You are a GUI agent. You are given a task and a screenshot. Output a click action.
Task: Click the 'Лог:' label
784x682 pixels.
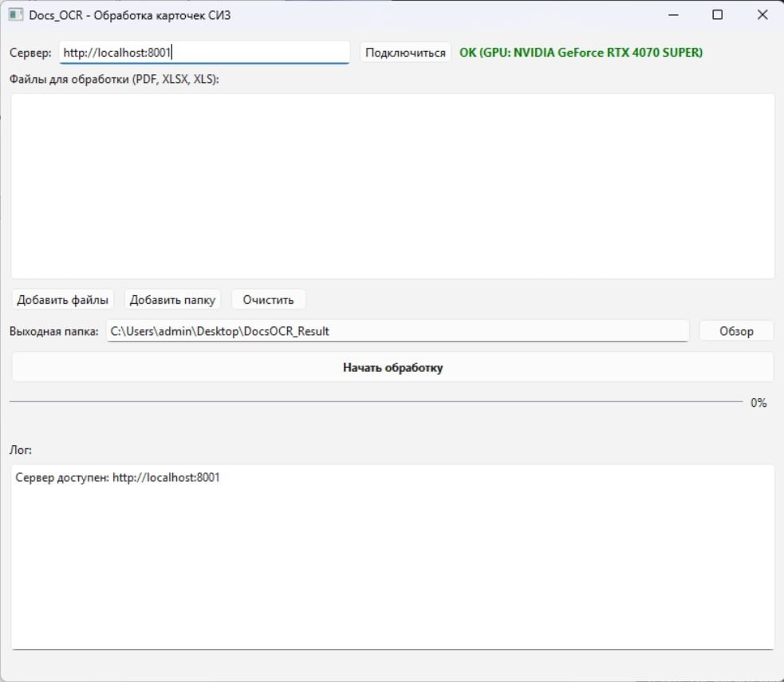tap(21, 450)
